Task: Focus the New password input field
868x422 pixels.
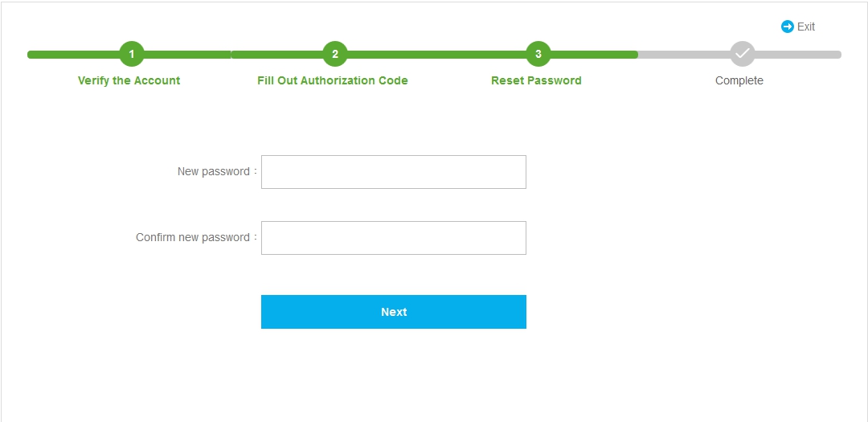Action: (394, 172)
